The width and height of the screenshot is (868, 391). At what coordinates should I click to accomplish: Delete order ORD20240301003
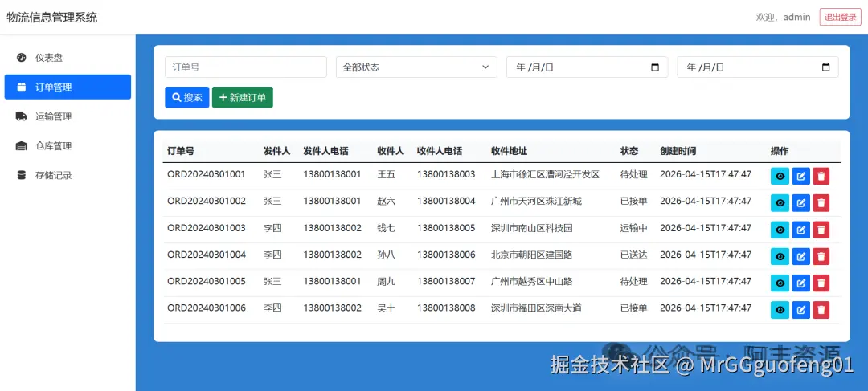click(x=821, y=230)
